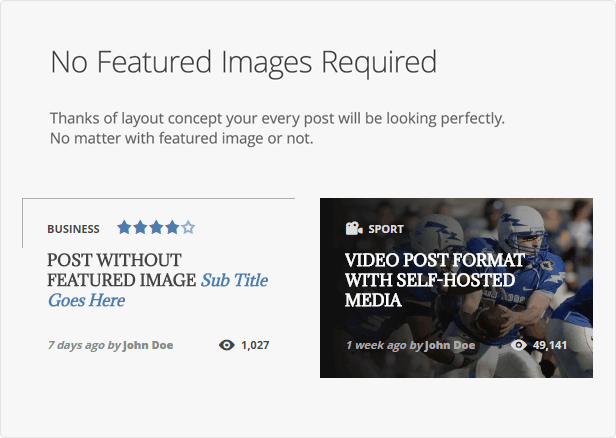
Task: Click the third filled rating star
Action: tap(156, 227)
